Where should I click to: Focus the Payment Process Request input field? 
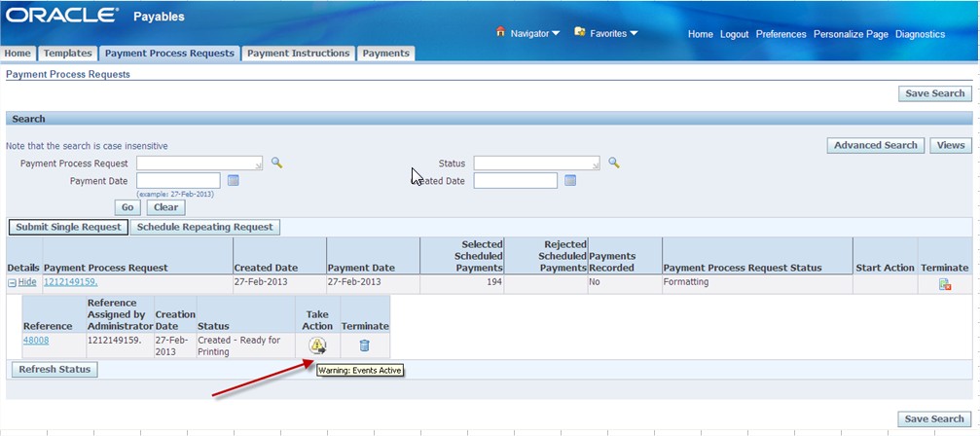(x=200, y=163)
